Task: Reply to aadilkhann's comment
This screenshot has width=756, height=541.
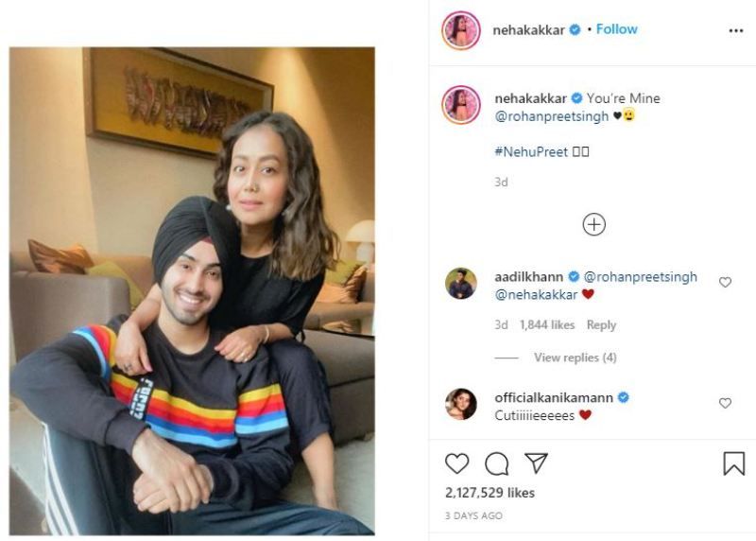Action: (x=601, y=324)
